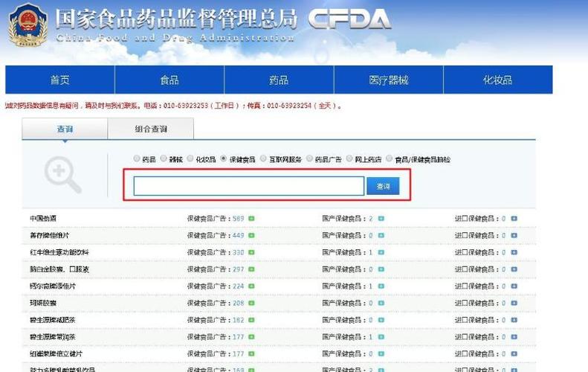
Task: Select the 网上药店 radio button
Action: pos(349,158)
